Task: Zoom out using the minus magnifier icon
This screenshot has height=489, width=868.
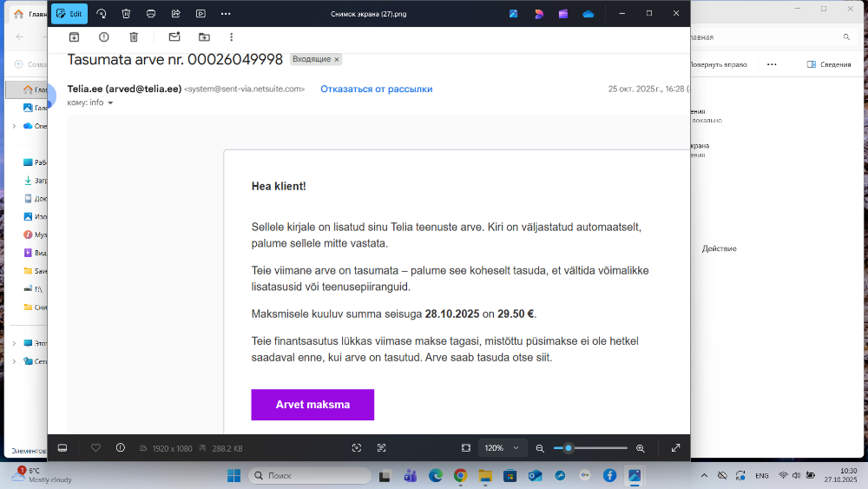Action: (x=540, y=448)
